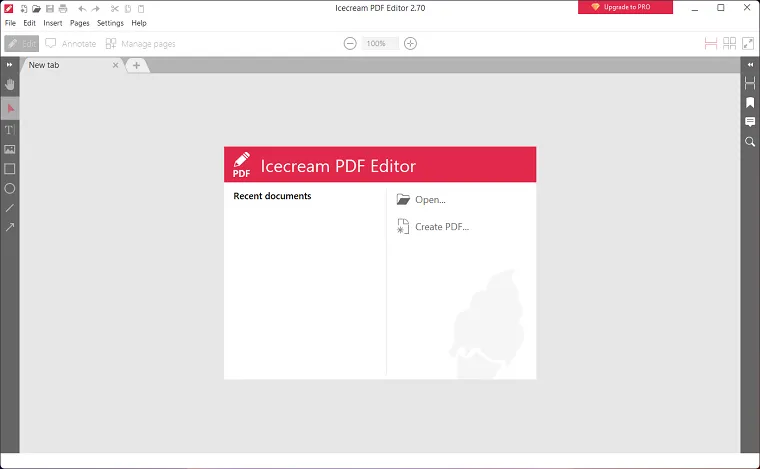Select the Hand pan tool
This screenshot has width=760, height=469.
10,85
